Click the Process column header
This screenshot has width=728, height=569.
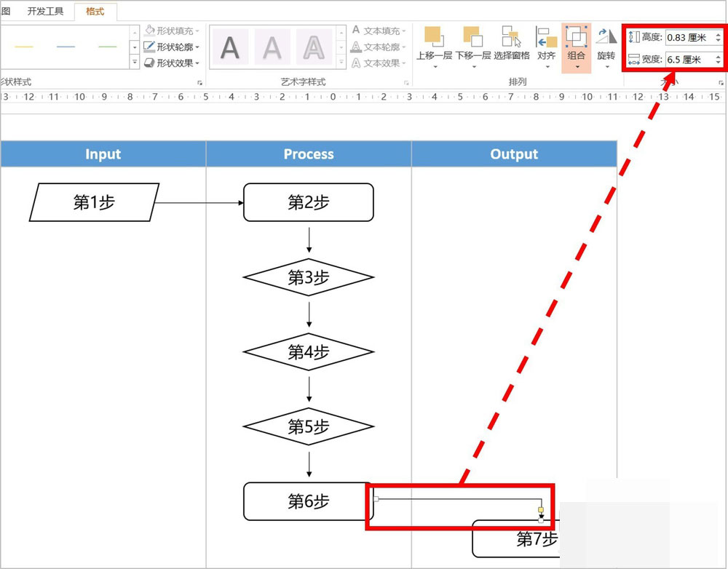309,154
